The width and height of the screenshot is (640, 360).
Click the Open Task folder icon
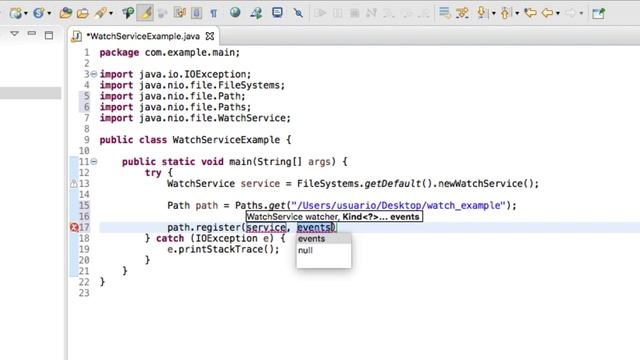[x=83, y=13]
